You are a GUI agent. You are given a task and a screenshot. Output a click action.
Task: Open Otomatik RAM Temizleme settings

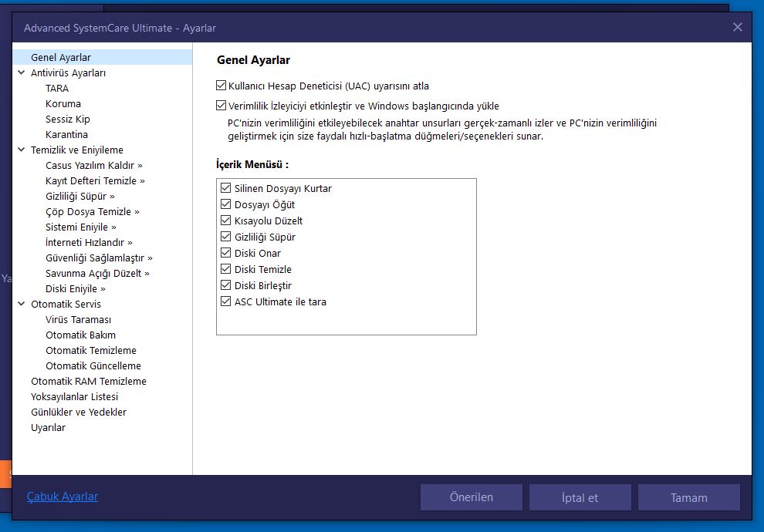point(88,382)
